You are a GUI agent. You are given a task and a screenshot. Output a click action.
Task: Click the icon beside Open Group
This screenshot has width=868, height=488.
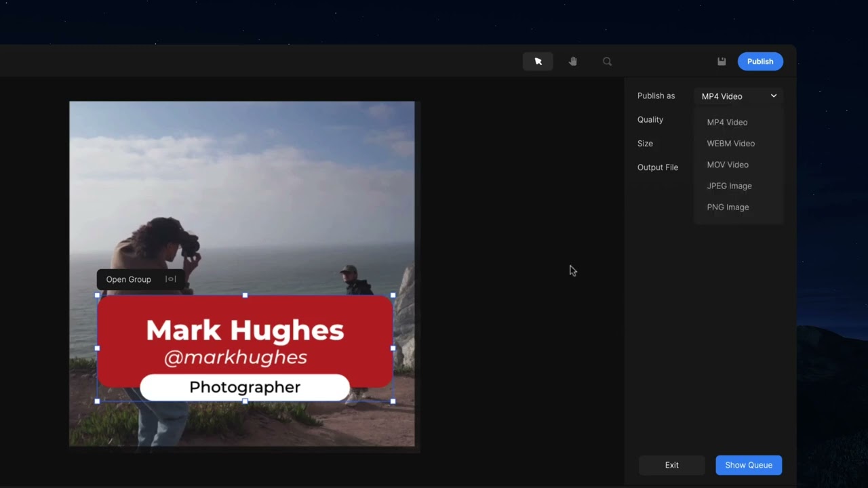pos(171,279)
